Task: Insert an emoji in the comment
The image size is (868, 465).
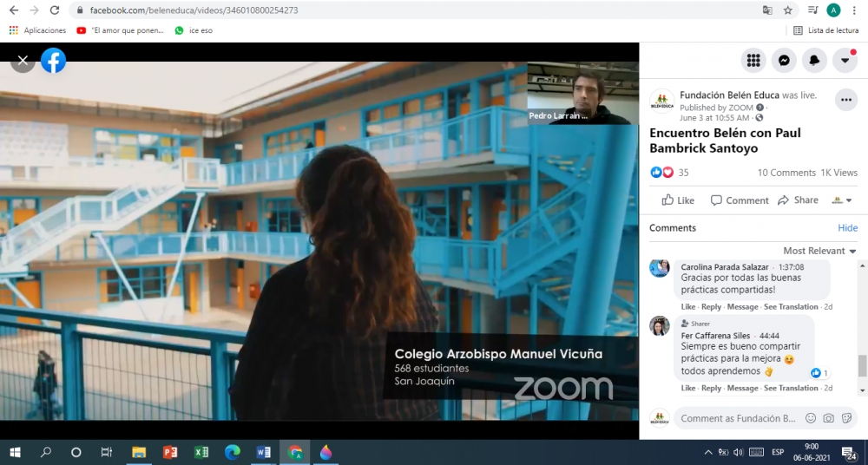Action: coord(811,418)
